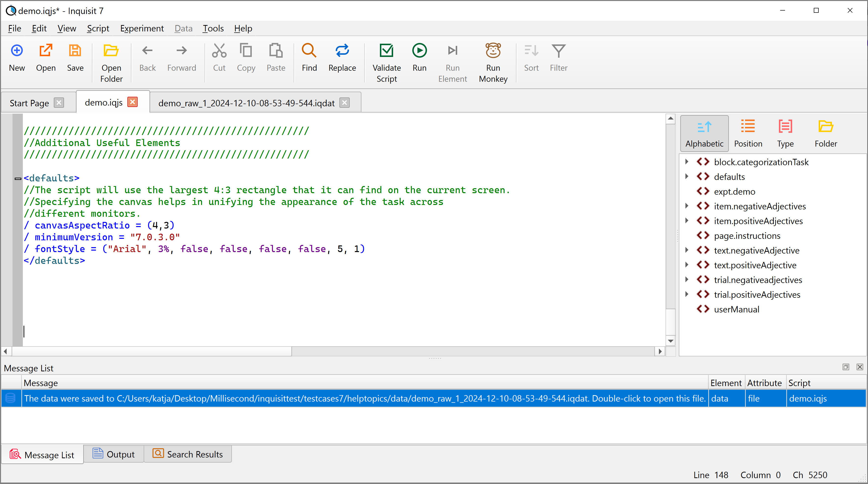Open the Edit menu
This screenshot has width=868, height=484.
[x=39, y=28]
